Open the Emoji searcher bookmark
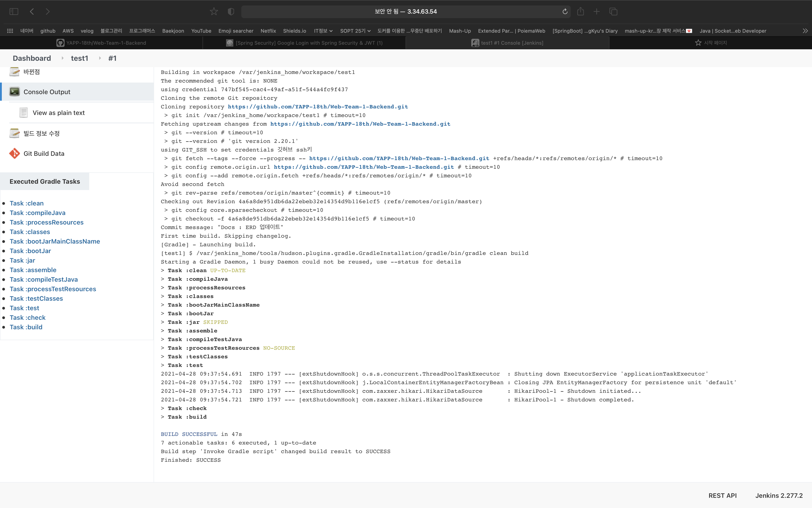Image resolution: width=812 pixels, height=508 pixels. pyautogui.click(x=236, y=31)
